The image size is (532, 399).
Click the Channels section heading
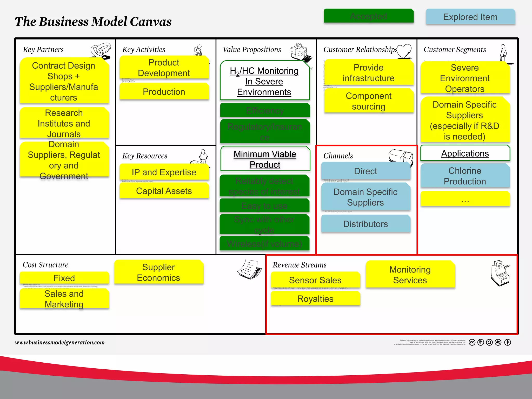338,156
